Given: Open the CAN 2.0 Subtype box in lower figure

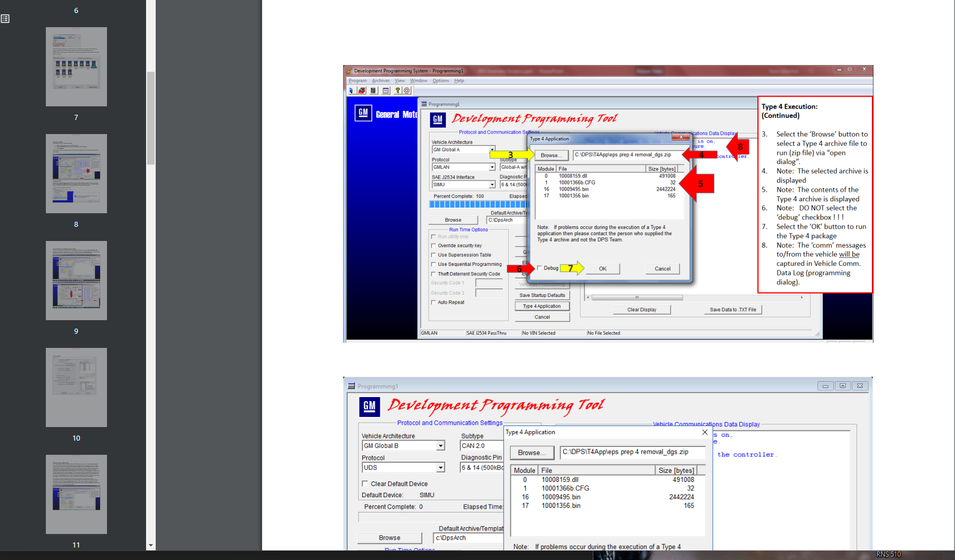Looking at the screenshot, I should (x=482, y=446).
